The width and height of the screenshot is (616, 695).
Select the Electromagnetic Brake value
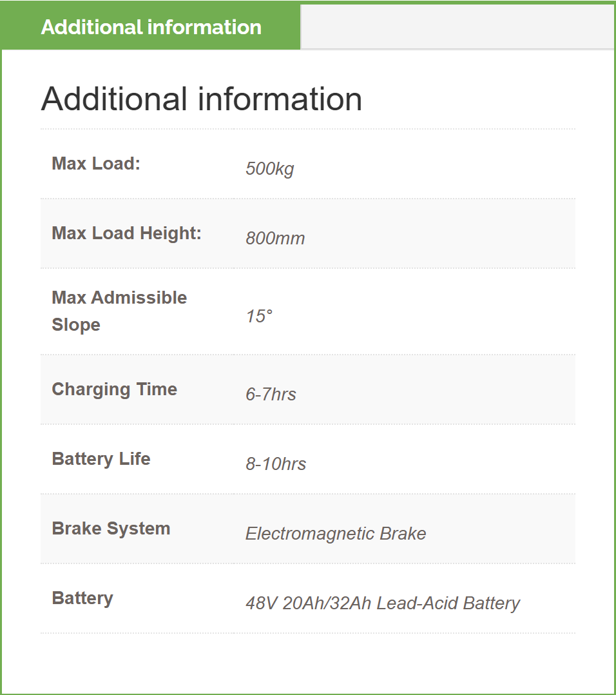[x=336, y=534]
